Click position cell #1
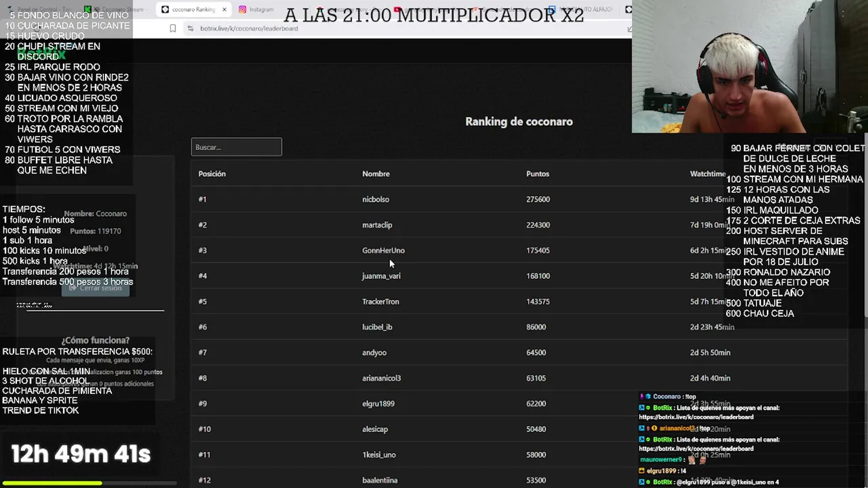The height and width of the screenshot is (488, 868). point(202,199)
